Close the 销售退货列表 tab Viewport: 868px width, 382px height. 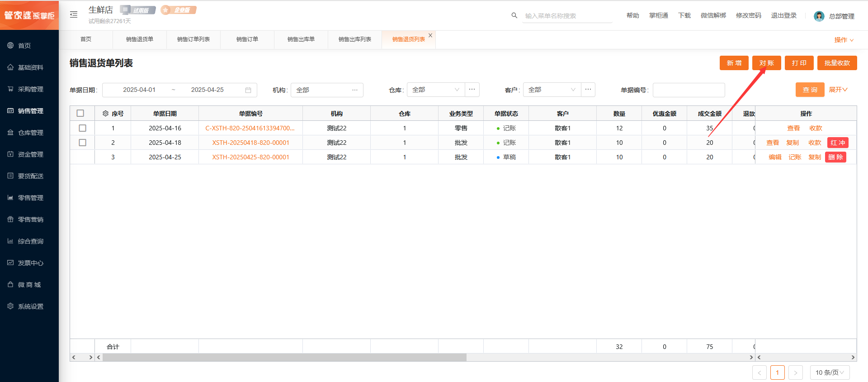pyautogui.click(x=430, y=35)
